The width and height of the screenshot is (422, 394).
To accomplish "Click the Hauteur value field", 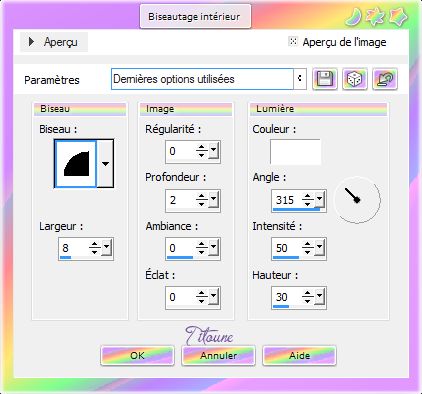I will 287,296.
